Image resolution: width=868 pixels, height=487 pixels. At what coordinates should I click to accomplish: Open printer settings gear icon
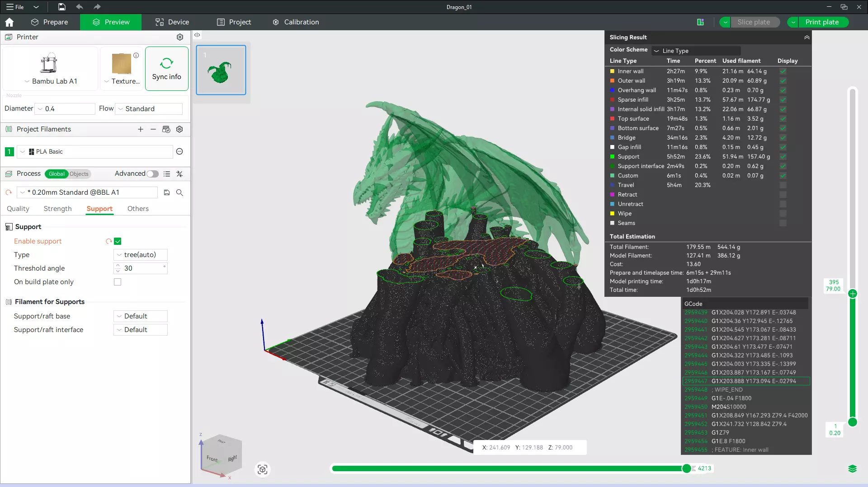click(180, 37)
